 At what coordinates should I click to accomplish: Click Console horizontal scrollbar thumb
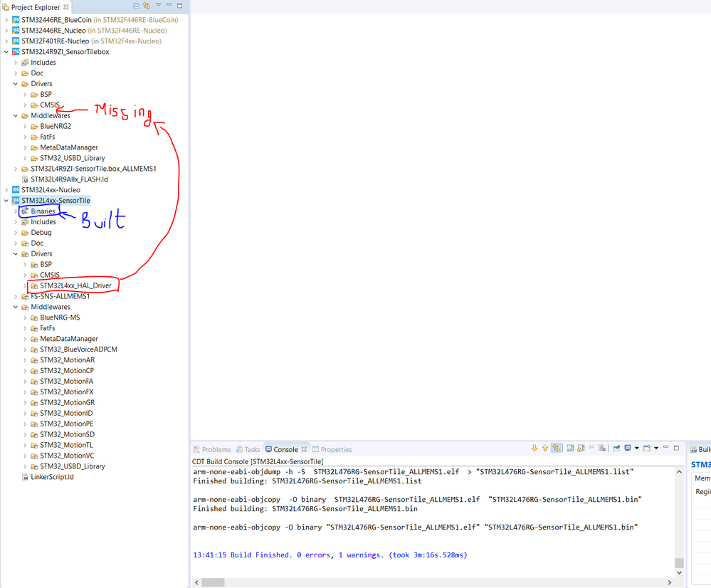pos(213,582)
